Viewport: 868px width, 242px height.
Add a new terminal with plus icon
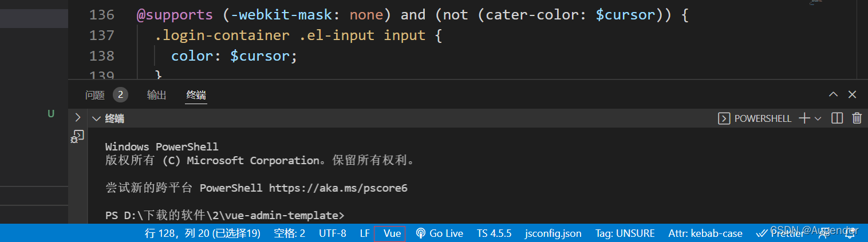[x=804, y=118]
